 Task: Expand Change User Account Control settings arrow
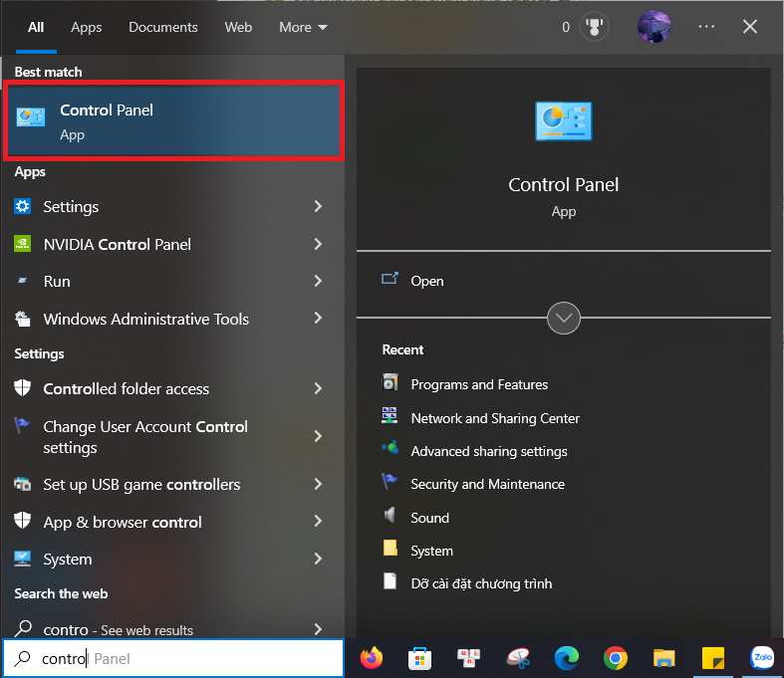318,436
